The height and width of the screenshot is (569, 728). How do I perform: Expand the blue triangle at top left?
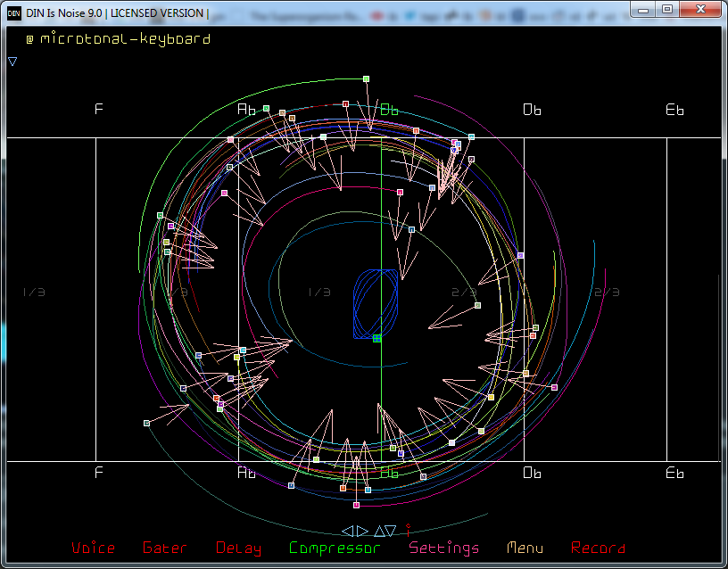coord(12,62)
